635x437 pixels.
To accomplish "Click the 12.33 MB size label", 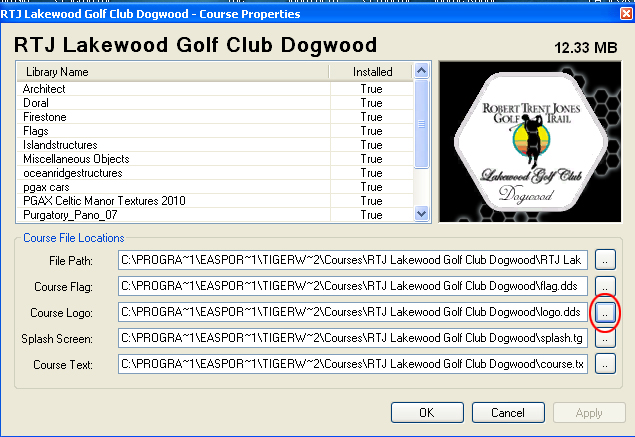I will (586, 48).
